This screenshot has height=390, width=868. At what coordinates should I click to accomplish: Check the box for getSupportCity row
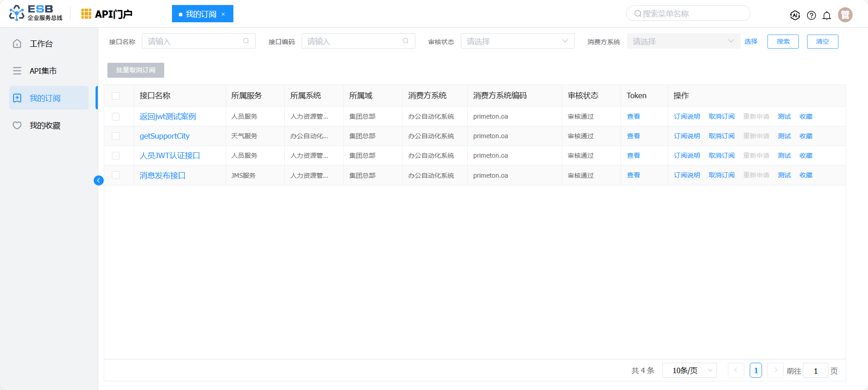(x=116, y=136)
